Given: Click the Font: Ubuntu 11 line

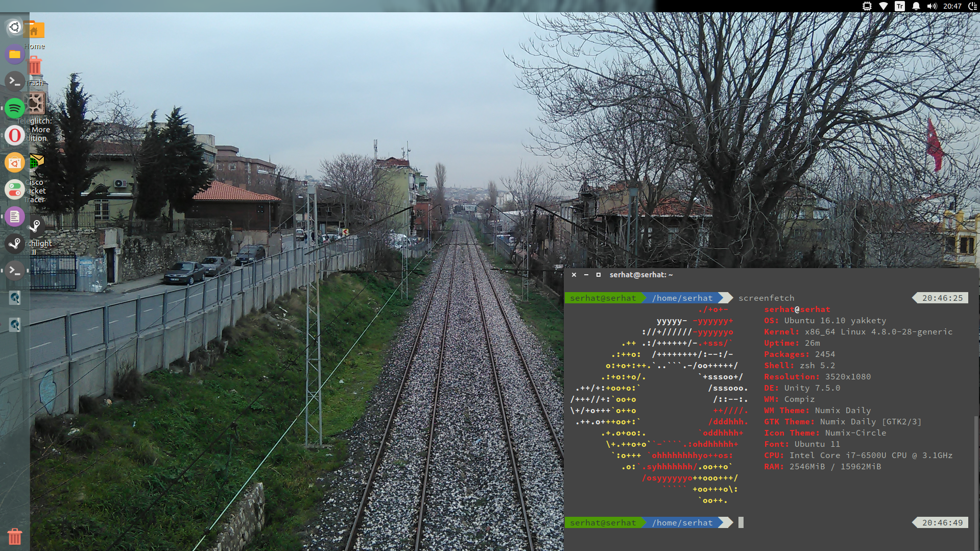Looking at the screenshot, I should pyautogui.click(x=802, y=444).
